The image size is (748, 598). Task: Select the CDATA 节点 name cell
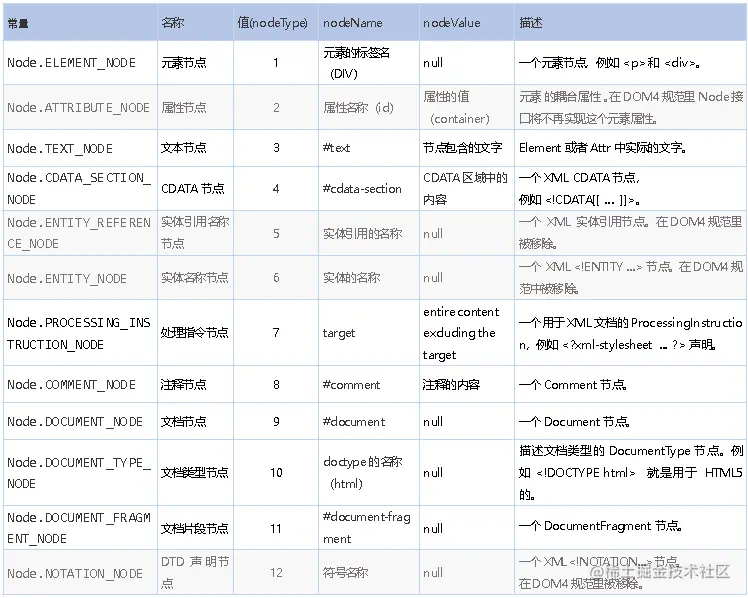tap(196, 188)
